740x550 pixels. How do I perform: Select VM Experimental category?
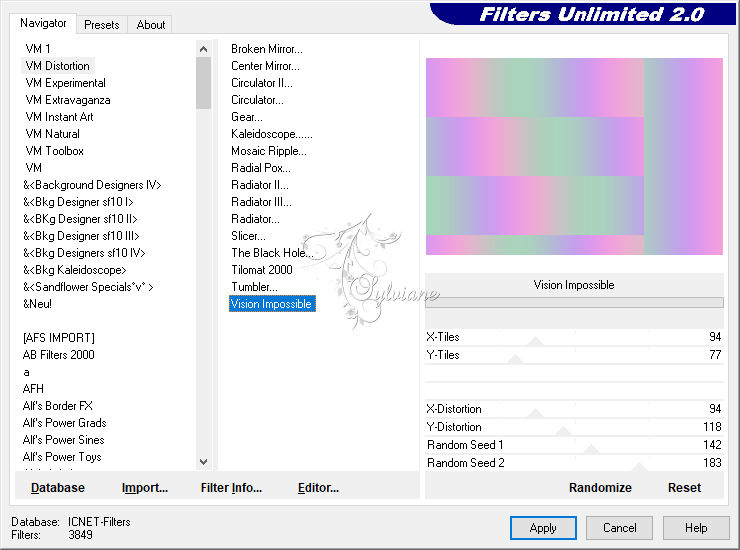(x=65, y=83)
